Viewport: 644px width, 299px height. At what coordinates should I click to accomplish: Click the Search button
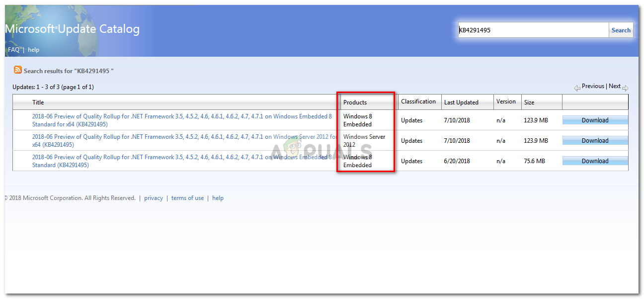point(621,30)
